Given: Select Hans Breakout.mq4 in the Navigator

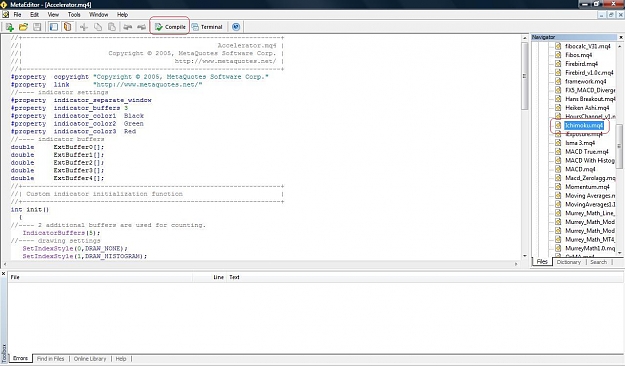Looking at the screenshot, I should (590, 99).
